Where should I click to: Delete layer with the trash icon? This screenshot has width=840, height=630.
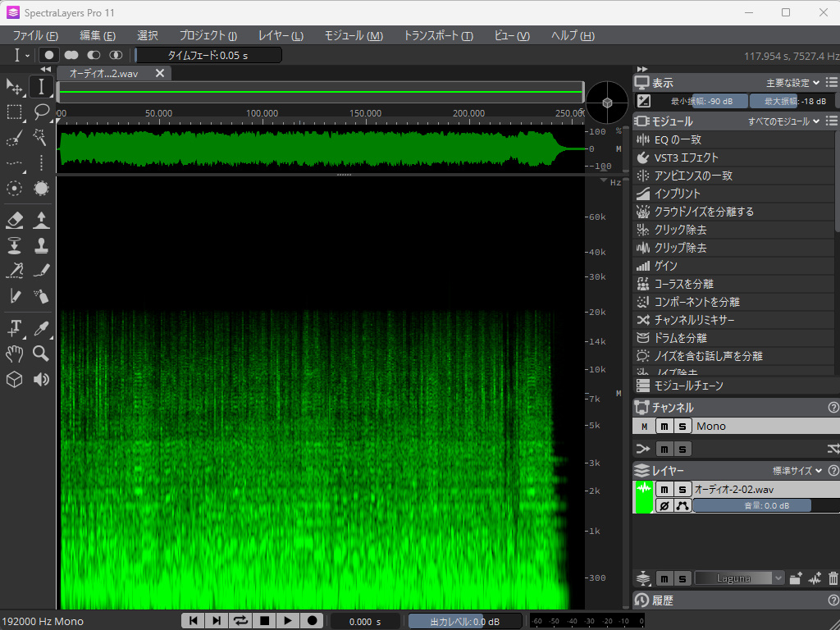point(833,578)
